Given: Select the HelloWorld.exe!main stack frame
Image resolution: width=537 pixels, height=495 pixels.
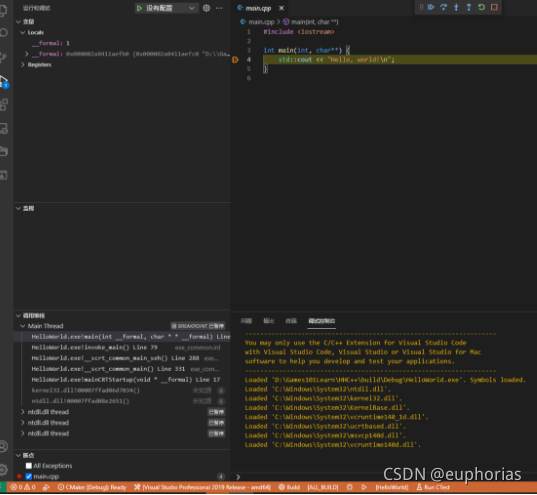Looking at the screenshot, I should pyautogui.click(x=122, y=337).
